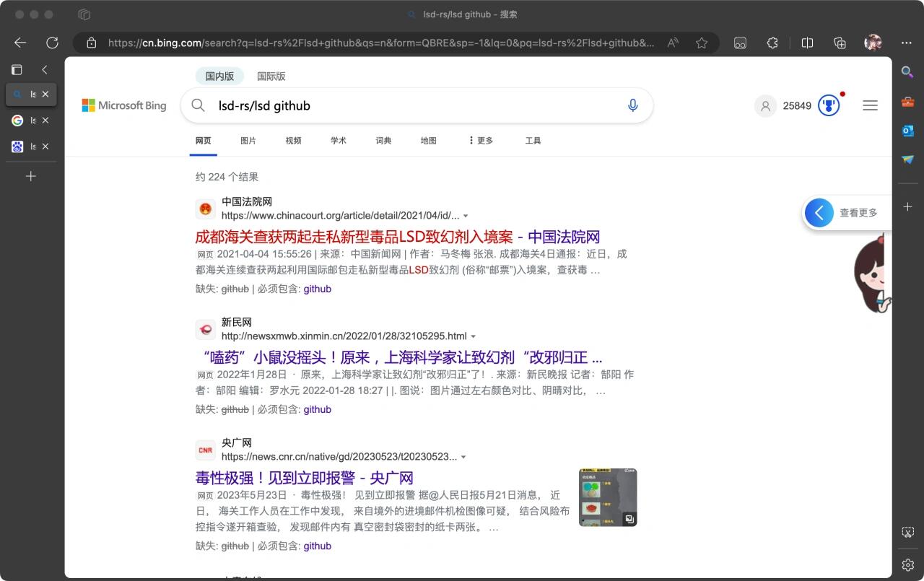Viewport: 924px width, 581px height.
Task: Open the immersive reader glasses icon
Action: click(740, 43)
